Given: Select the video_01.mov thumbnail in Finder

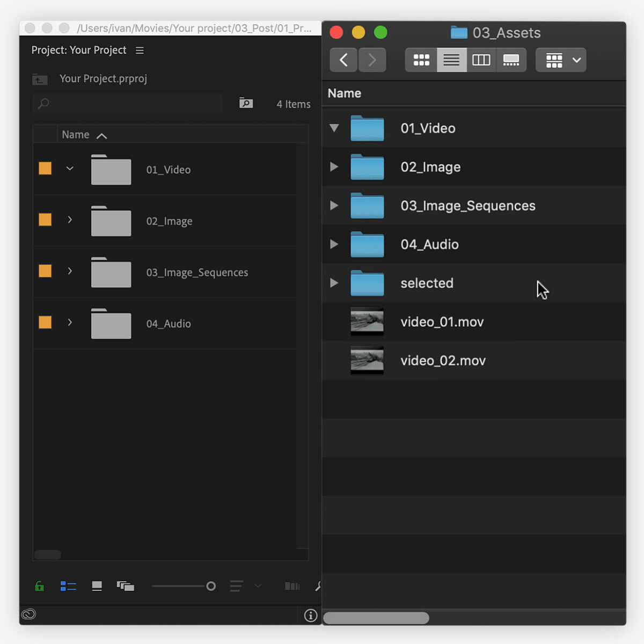Looking at the screenshot, I should (367, 321).
